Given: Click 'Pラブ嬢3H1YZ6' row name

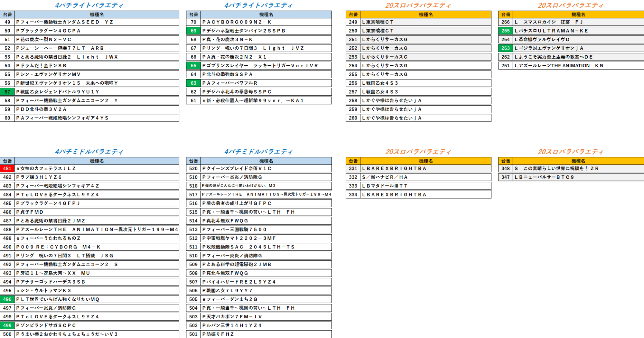Looking at the screenshot, I should click(x=97, y=177).
